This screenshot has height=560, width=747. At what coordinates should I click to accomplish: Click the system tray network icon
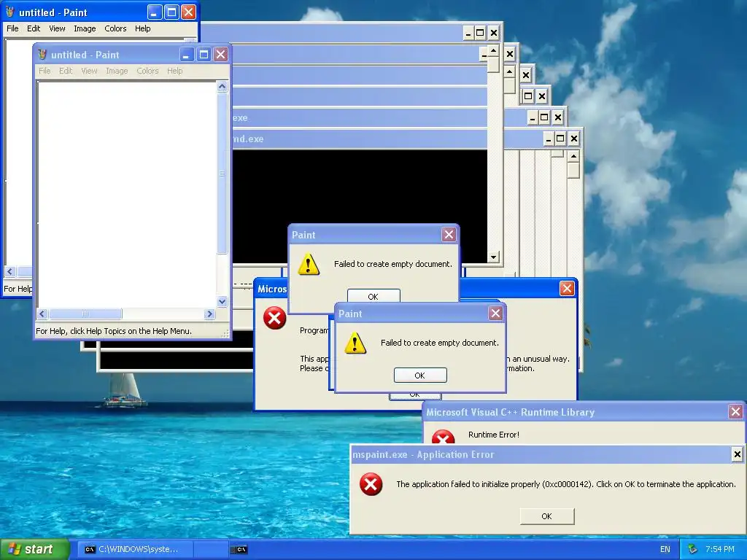(x=692, y=549)
